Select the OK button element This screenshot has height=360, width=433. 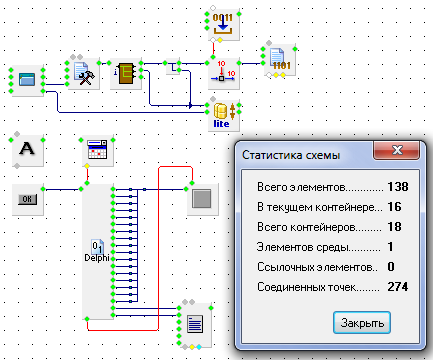click(28, 199)
